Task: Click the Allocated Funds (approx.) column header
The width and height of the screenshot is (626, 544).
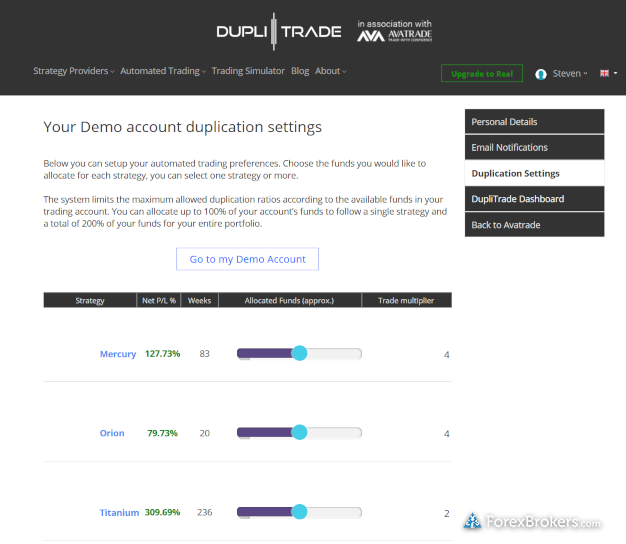Action: 289,301
